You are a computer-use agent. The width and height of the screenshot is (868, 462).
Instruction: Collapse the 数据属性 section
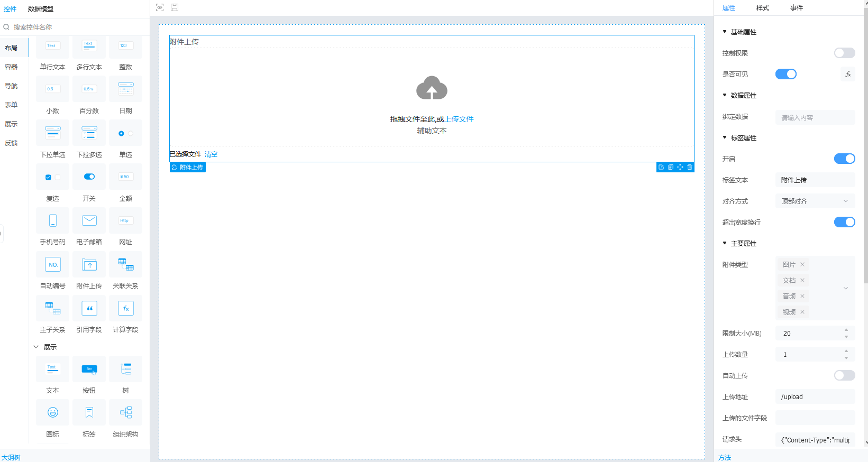tap(725, 95)
